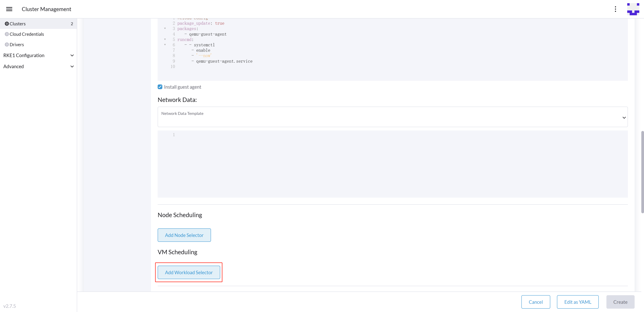
Task: Click the Add Workload Selector button
Action: pyautogui.click(x=189, y=272)
